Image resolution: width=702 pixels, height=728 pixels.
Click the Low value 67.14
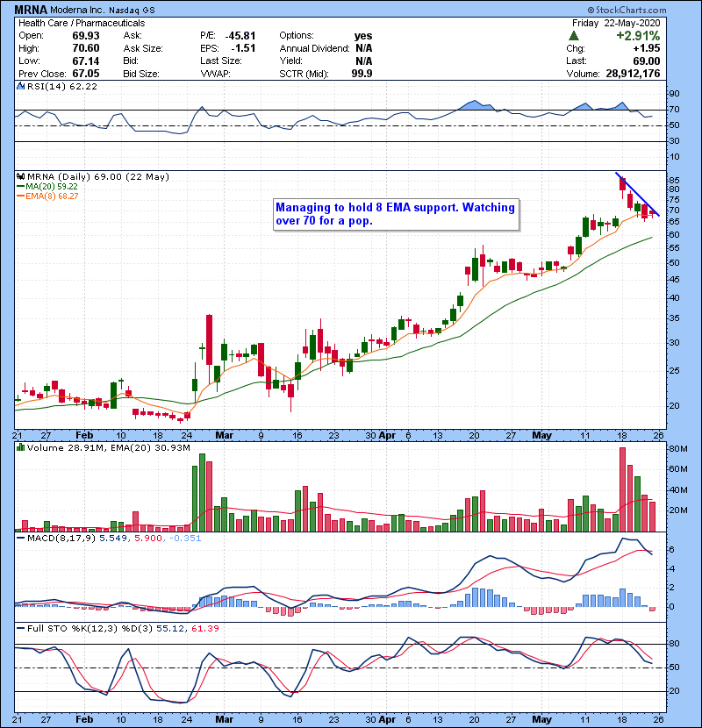point(86,61)
